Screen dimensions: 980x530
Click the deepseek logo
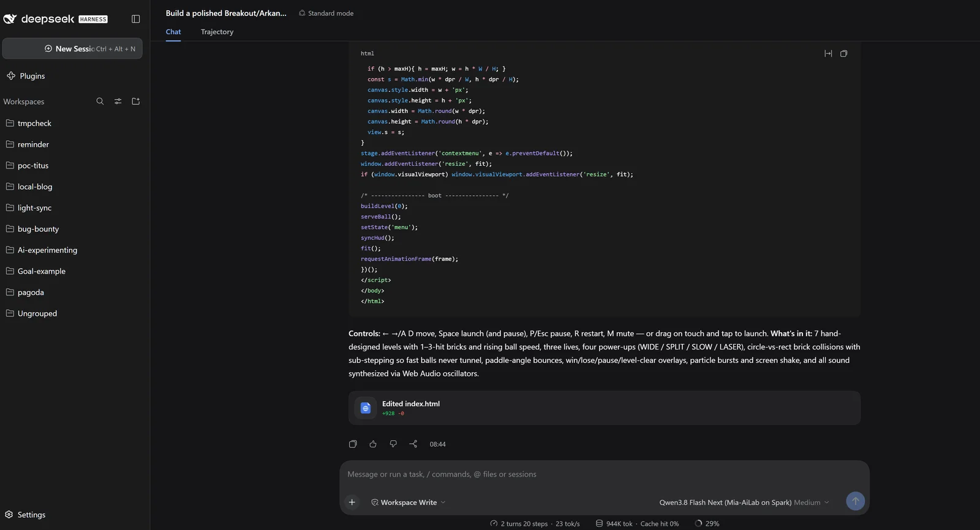pos(39,19)
